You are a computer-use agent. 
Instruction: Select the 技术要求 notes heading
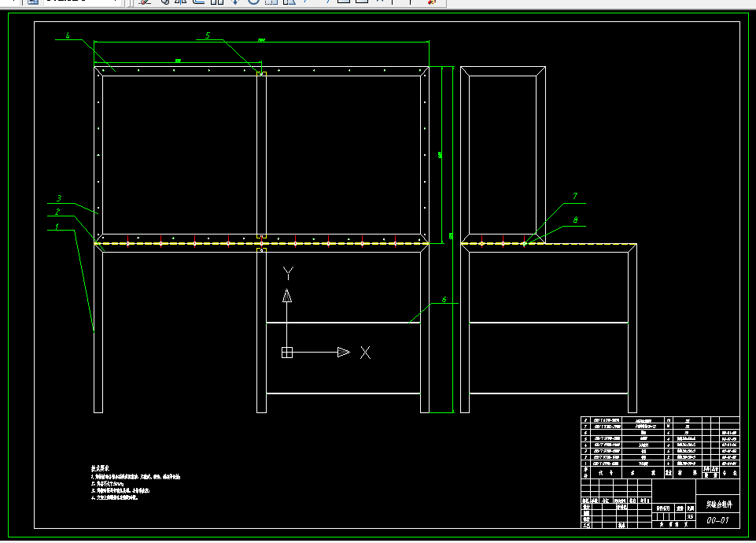click(x=100, y=468)
